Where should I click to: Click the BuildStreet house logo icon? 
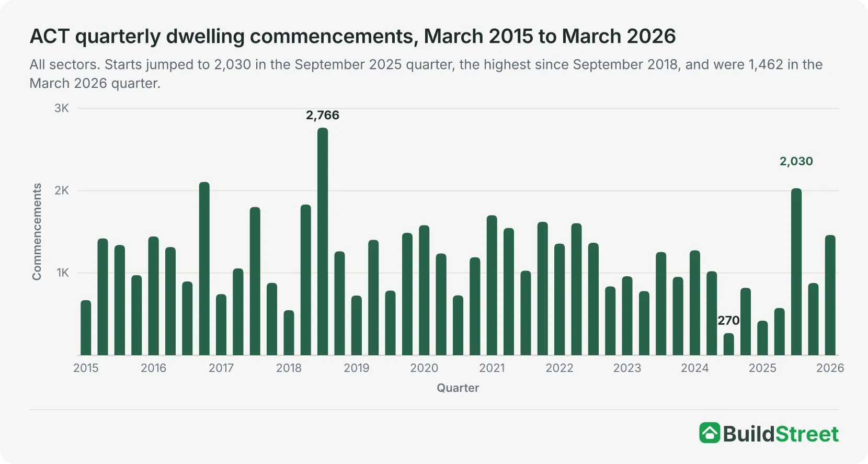tap(710, 433)
